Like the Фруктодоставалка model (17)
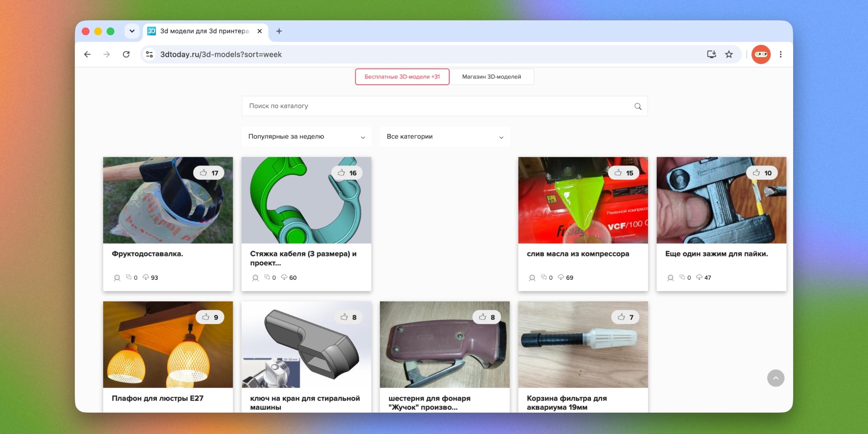Image resolution: width=868 pixels, height=434 pixels. click(209, 173)
